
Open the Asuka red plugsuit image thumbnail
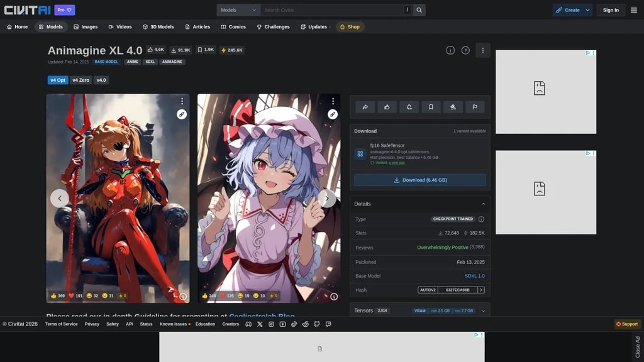[118, 198]
